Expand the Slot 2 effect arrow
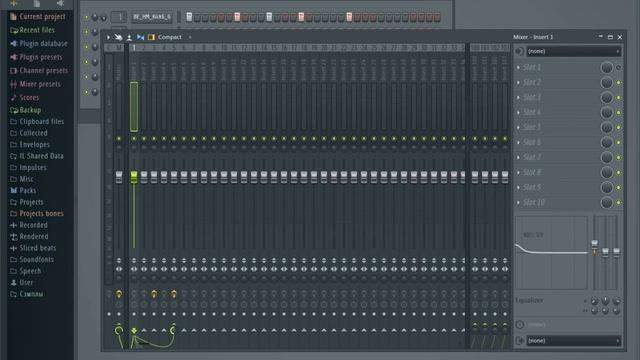 click(x=519, y=82)
